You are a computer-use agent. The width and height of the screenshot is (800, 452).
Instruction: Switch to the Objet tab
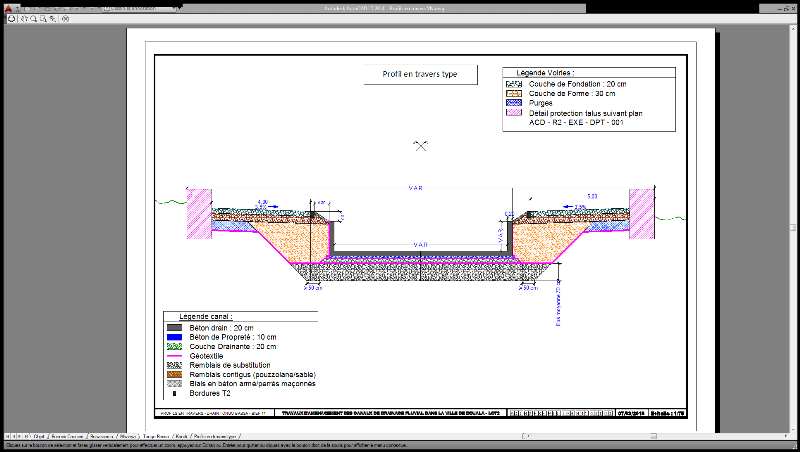click(x=40, y=437)
